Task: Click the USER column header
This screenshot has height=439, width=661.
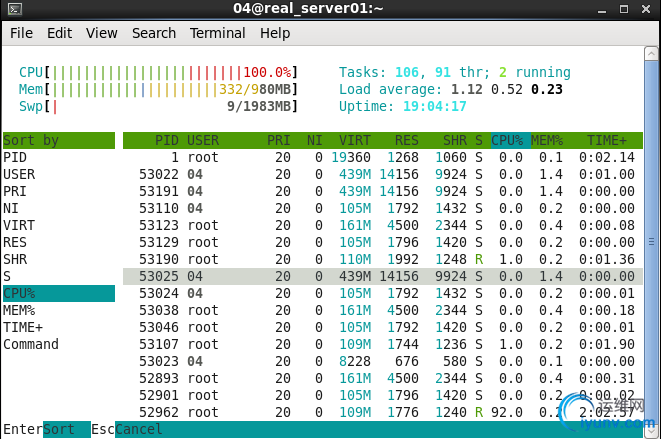Action: click(x=203, y=140)
